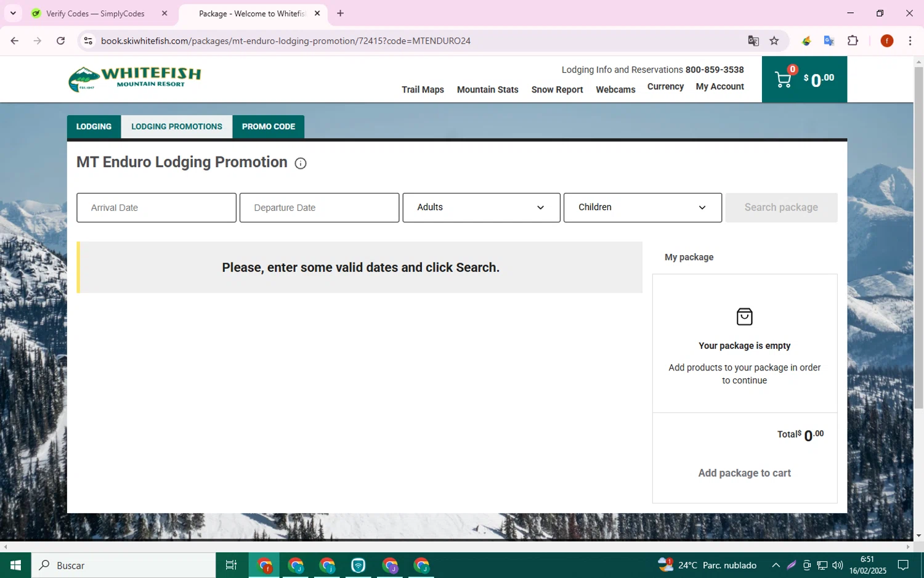
Task: Click the Arrival Date field
Action: [156, 208]
